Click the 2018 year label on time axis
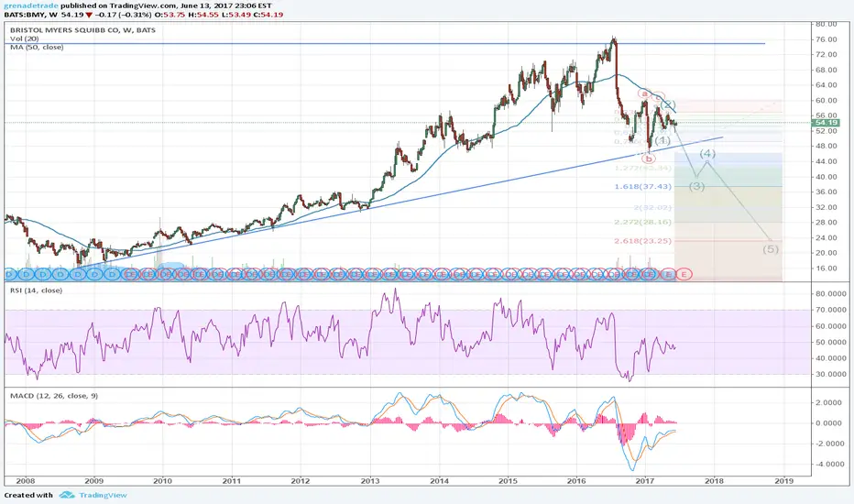 tap(714, 481)
